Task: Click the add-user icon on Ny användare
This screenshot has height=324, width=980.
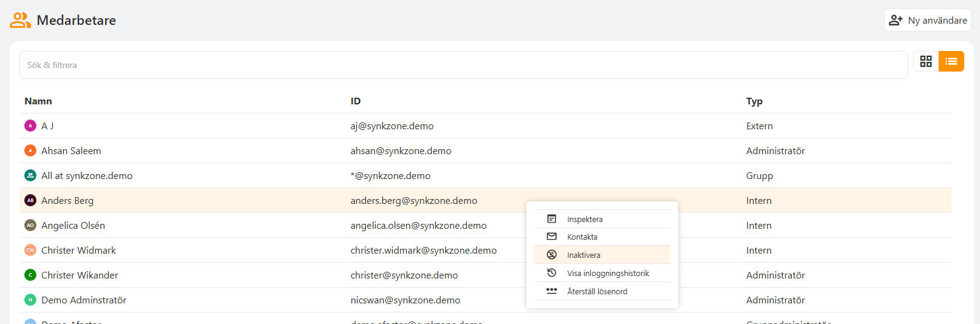Action: point(896,20)
